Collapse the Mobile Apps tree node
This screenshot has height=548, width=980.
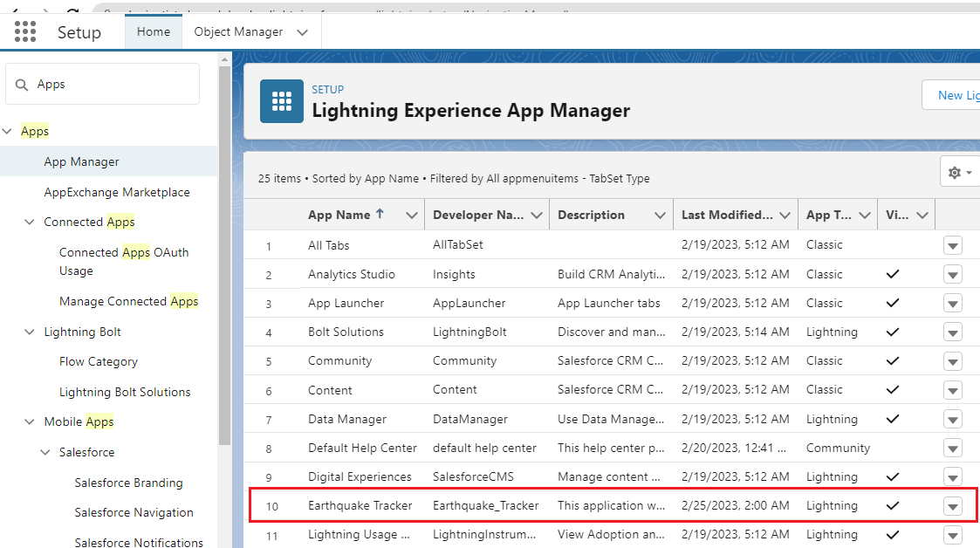coord(30,421)
